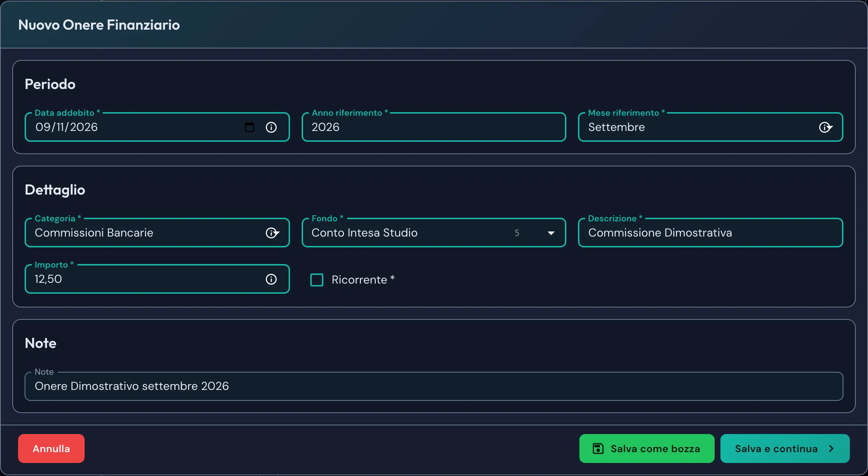Click the Dettaglio section heading

55,190
